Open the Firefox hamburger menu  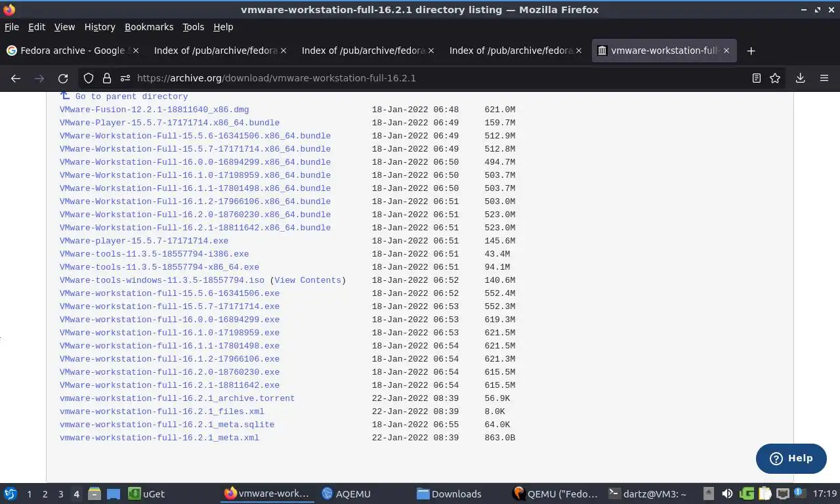coord(824,78)
